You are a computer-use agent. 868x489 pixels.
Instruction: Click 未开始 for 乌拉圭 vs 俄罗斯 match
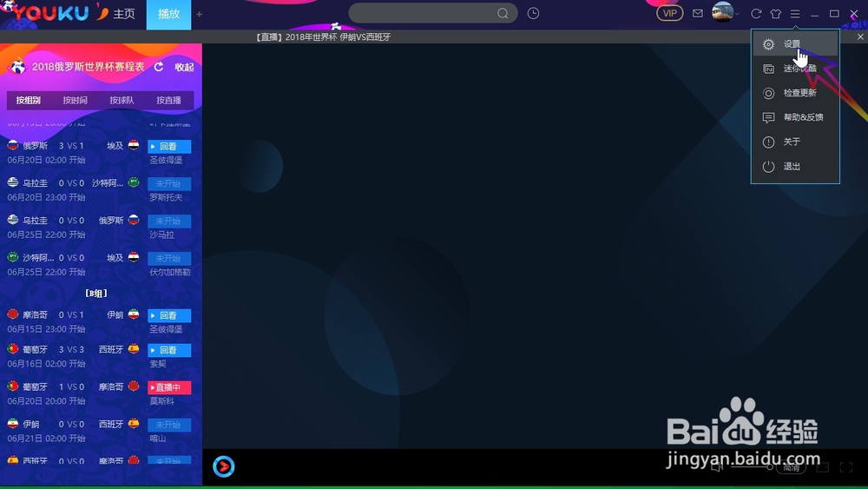coord(169,221)
